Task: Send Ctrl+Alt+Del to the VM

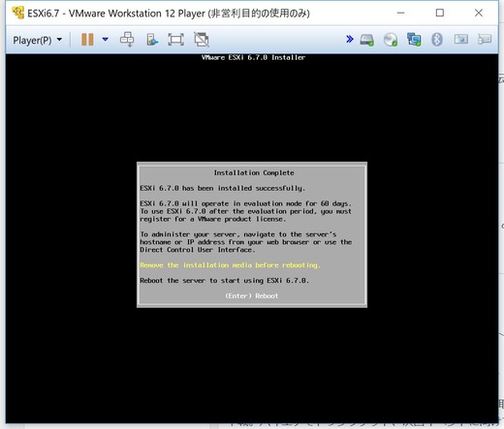Action: click(x=127, y=40)
